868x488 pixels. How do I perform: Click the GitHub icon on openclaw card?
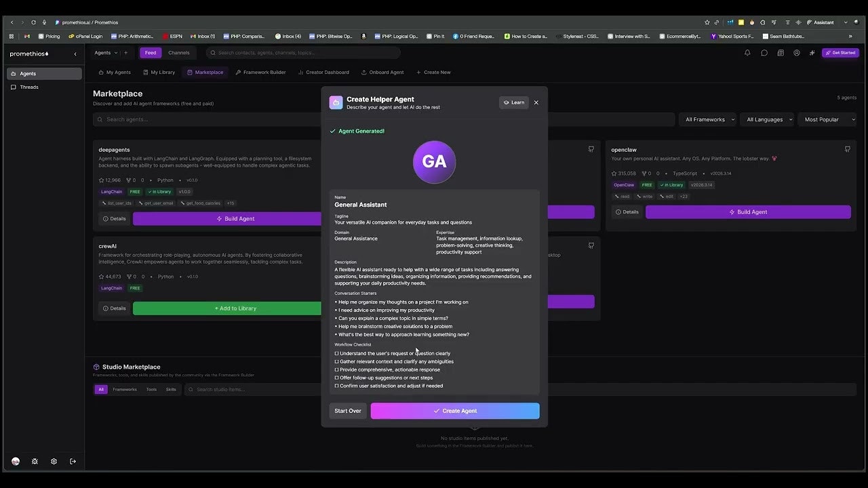[848, 149]
